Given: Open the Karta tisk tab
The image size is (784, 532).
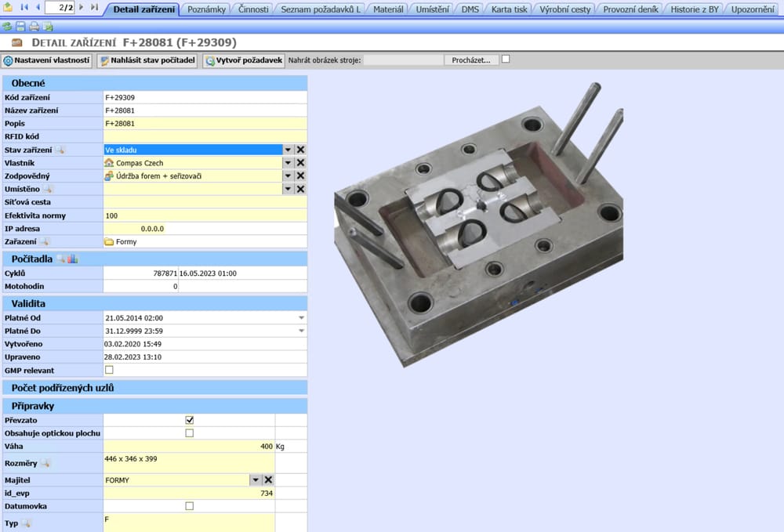Looking at the screenshot, I should (509, 9).
